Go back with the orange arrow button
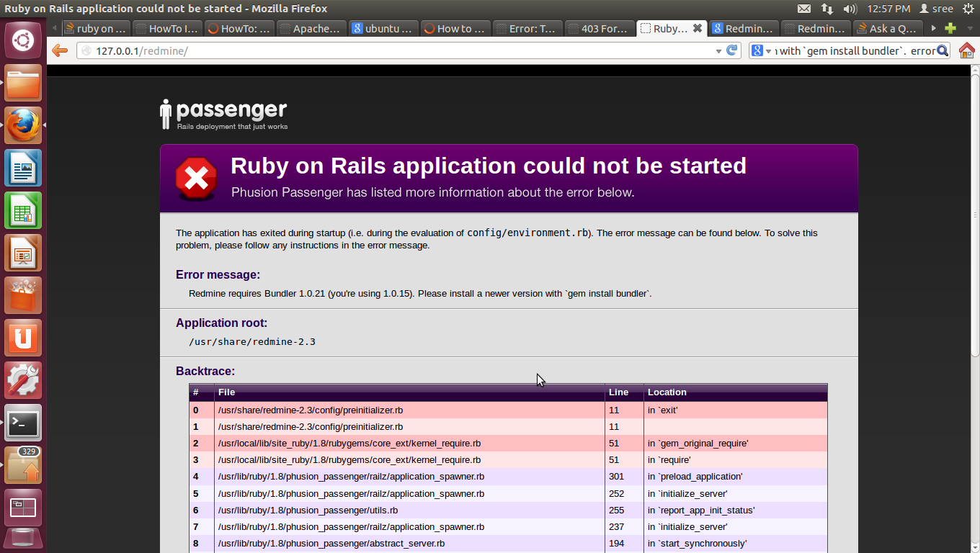980x553 pixels. [60, 50]
